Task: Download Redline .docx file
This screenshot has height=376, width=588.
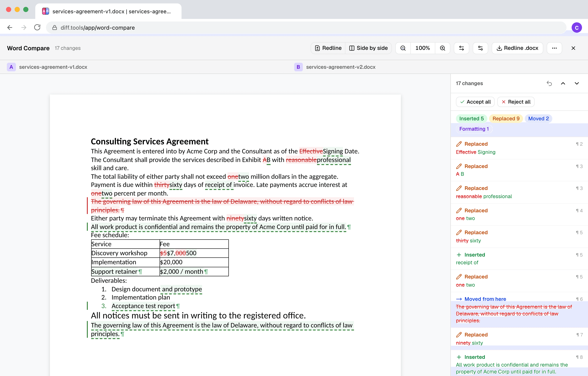Action: click(517, 48)
